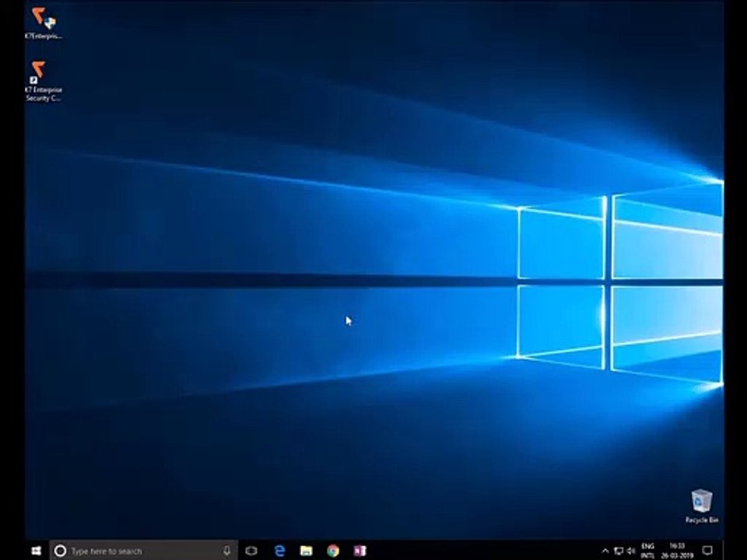Open the K7Enterprise installer desktop icon
The image size is (747, 560).
click(x=44, y=23)
